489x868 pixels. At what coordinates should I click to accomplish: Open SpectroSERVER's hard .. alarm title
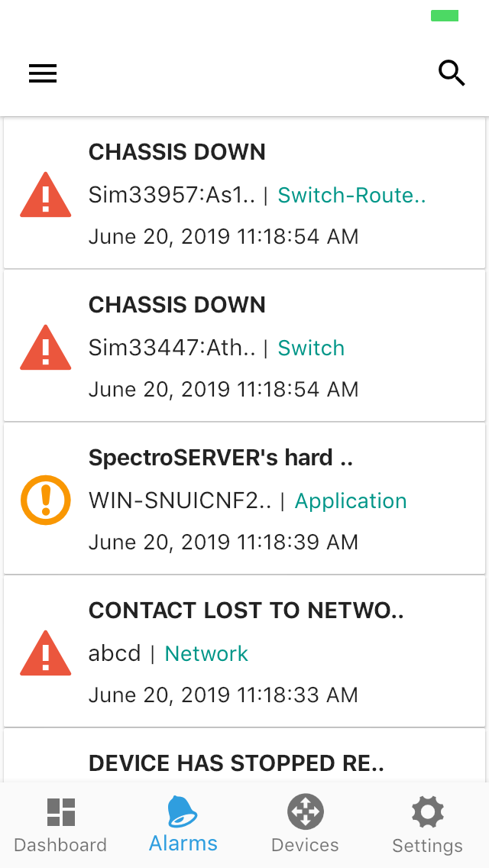(221, 458)
